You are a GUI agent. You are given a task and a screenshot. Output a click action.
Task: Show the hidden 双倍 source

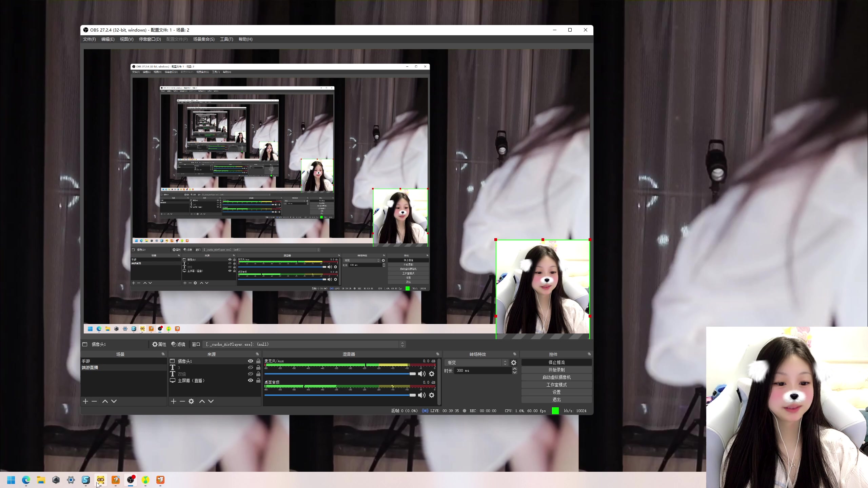[251, 374]
